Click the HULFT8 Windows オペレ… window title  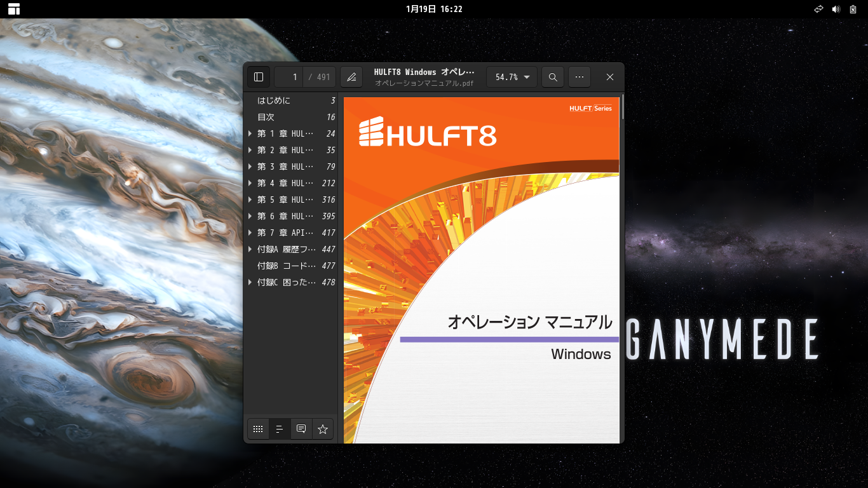point(424,72)
